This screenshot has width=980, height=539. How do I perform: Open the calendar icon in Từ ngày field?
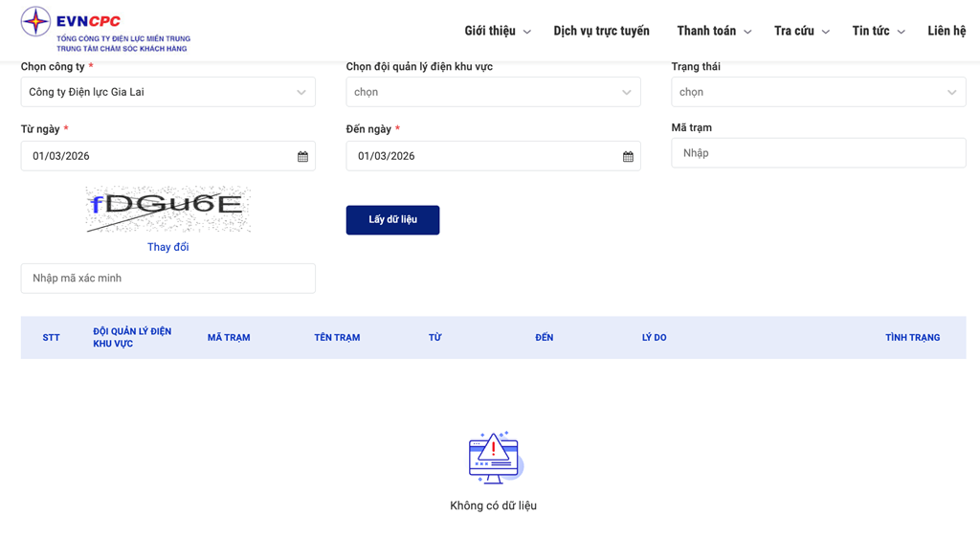pyautogui.click(x=302, y=156)
